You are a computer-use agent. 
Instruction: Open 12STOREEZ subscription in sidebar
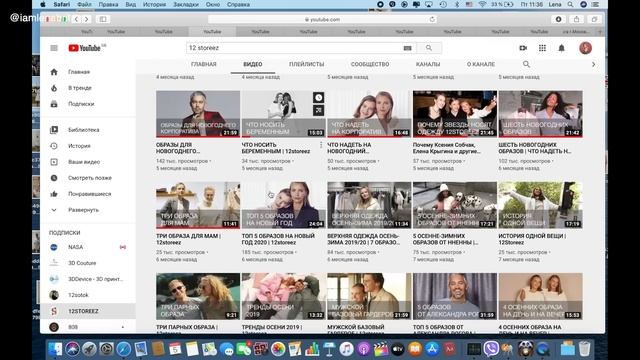(x=88, y=311)
